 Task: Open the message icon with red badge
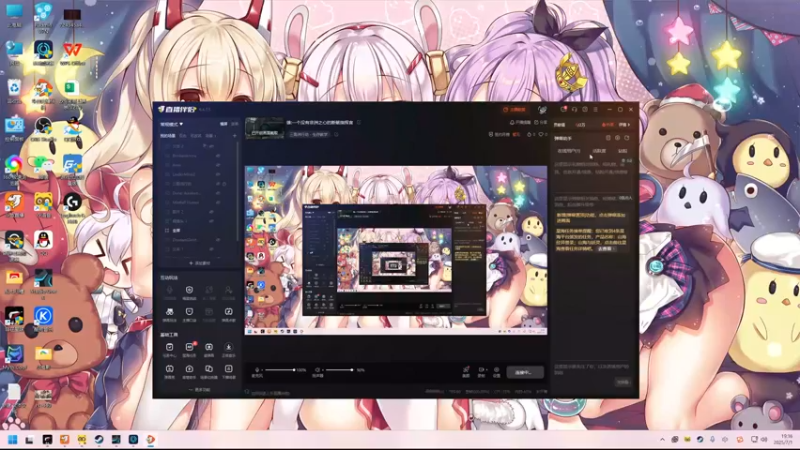click(563, 109)
